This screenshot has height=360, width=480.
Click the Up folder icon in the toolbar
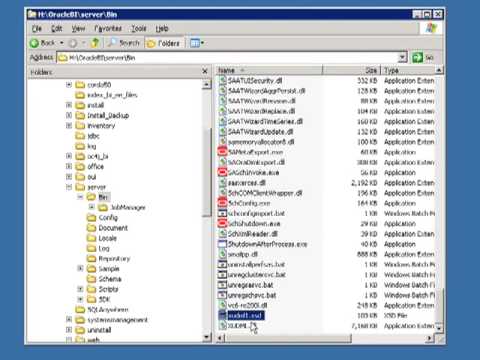(x=95, y=43)
